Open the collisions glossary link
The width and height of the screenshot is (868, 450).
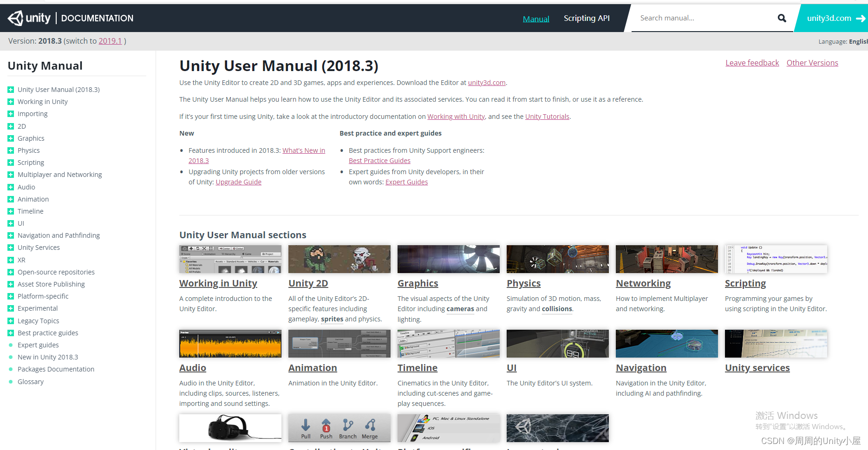[x=557, y=309]
